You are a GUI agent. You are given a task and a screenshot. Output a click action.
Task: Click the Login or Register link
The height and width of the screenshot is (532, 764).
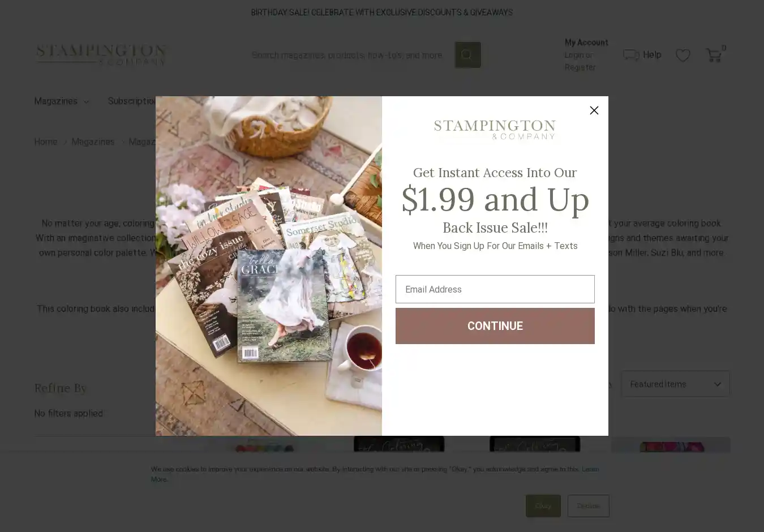tap(580, 61)
